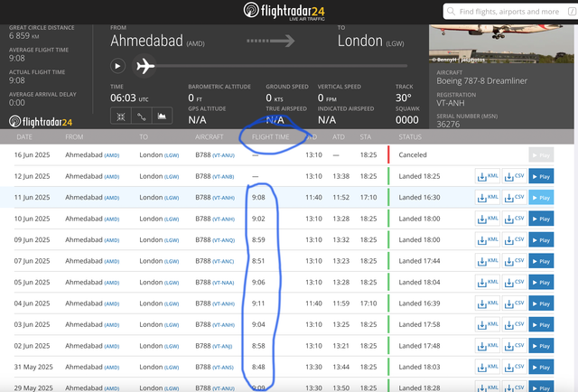Click AMD airport link in 02 Jun row
The height and width of the screenshot is (392, 578).
pos(112,346)
